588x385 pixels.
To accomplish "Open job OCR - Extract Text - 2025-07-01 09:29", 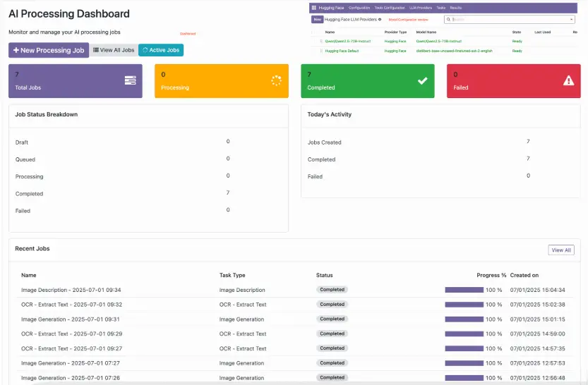I will tap(71, 334).
